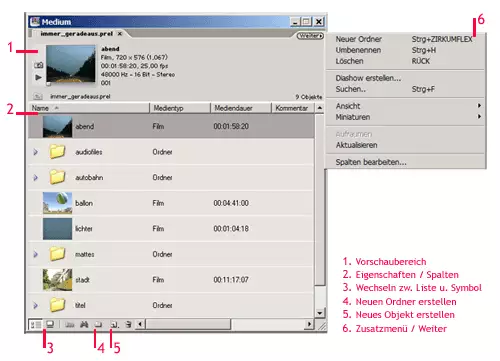Click the stadt clip name
The height and width of the screenshot is (361, 500).
82,280
